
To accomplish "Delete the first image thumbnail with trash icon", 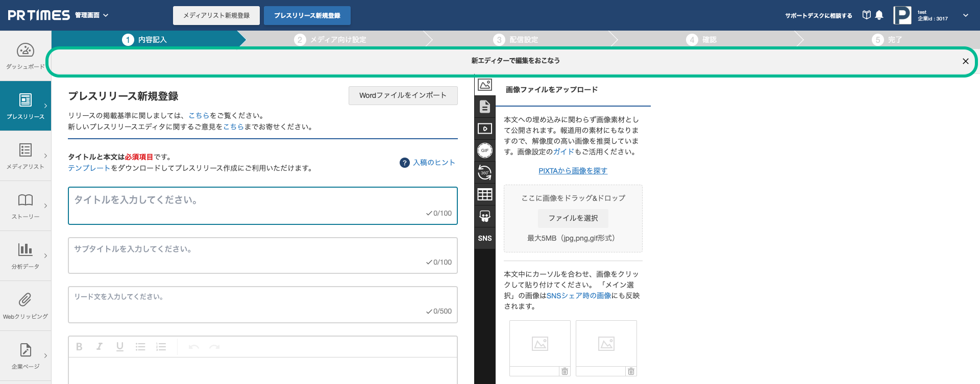I will (565, 371).
